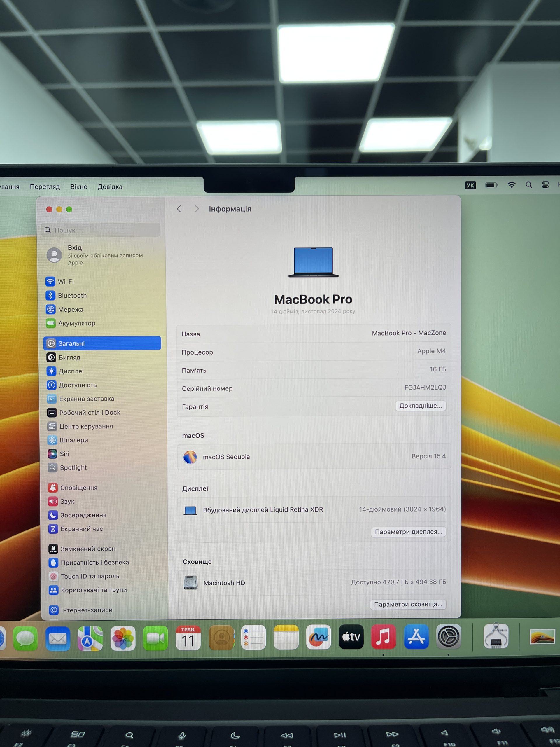Open Freeform from the Dock

coord(319,637)
